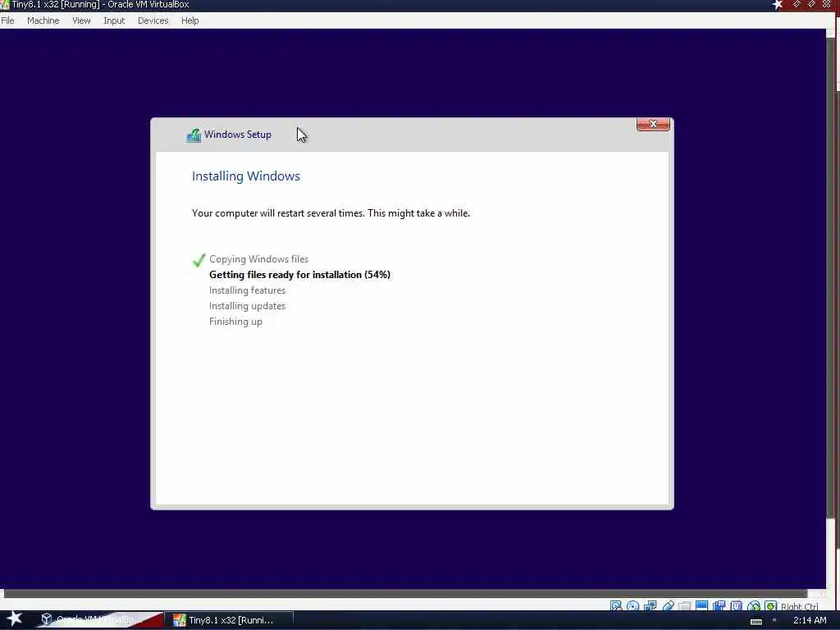Image resolution: width=840 pixels, height=630 pixels.
Task: Click the Right Ctrl host key label
Action: pos(799,606)
